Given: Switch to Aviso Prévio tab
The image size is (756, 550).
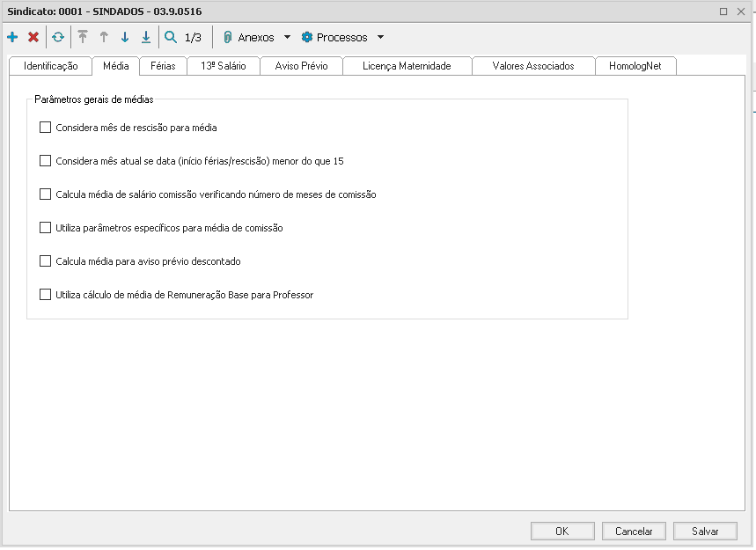Looking at the screenshot, I should click(x=301, y=66).
